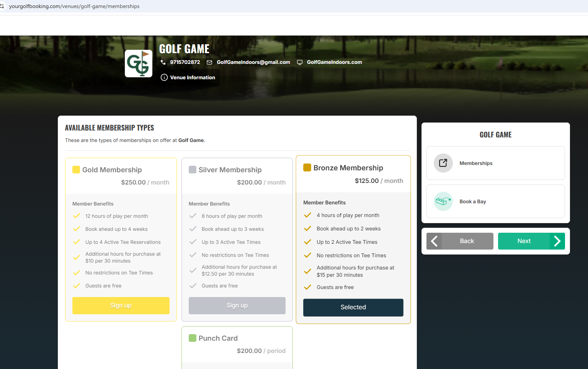This screenshot has height=369, width=588.
Task: Click the GolfGameIndoors@gmail.com email link
Action: pyautogui.click(x=253, y=62)
